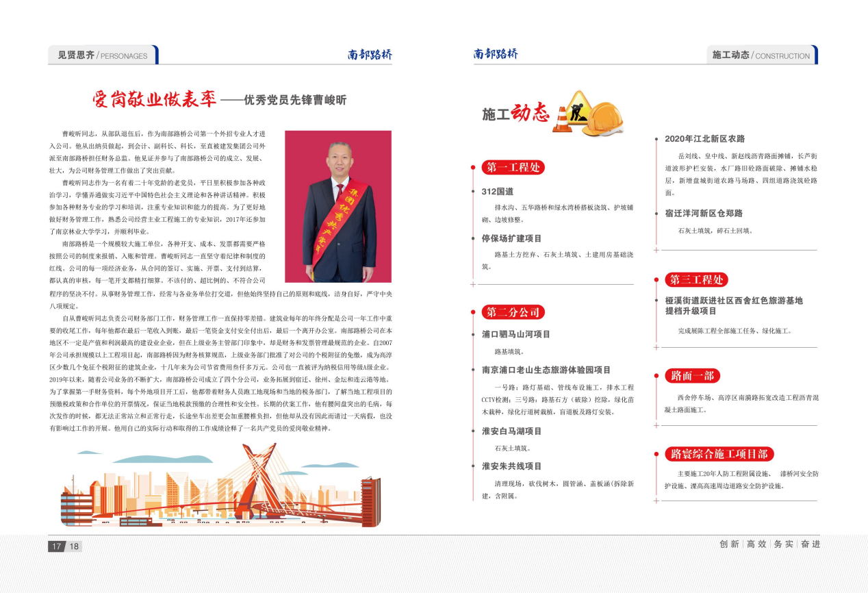Open the portrait photo of 曹峻昕
This screenshot has height=593, width=868.
pos(338,207)
